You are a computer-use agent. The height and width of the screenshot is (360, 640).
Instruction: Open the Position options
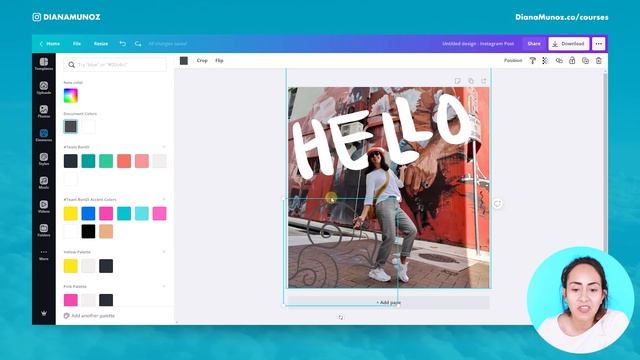pos(513,60)
